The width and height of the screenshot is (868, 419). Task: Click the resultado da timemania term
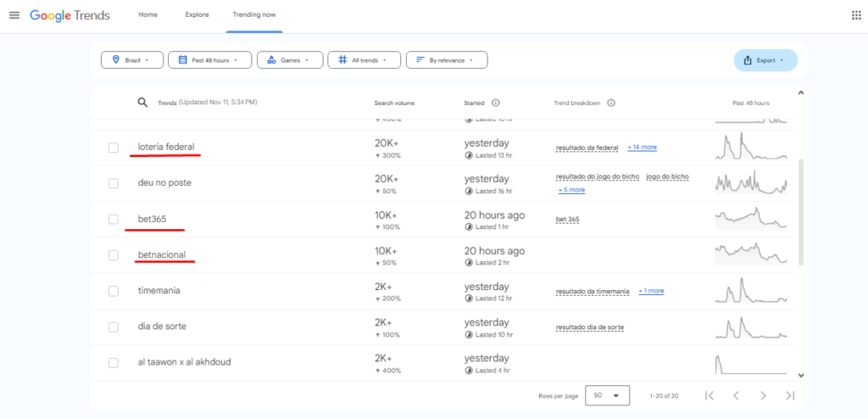pos(593,292)
